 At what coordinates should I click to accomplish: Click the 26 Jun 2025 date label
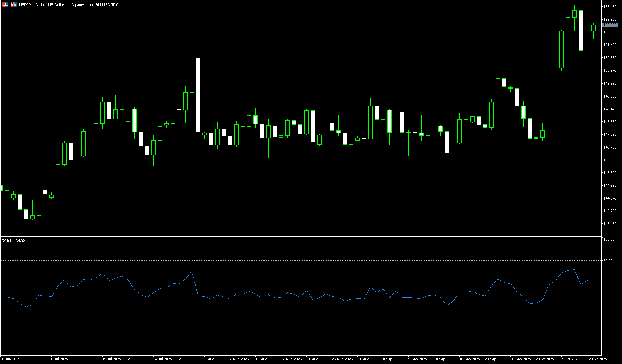(x=10, y=359)
